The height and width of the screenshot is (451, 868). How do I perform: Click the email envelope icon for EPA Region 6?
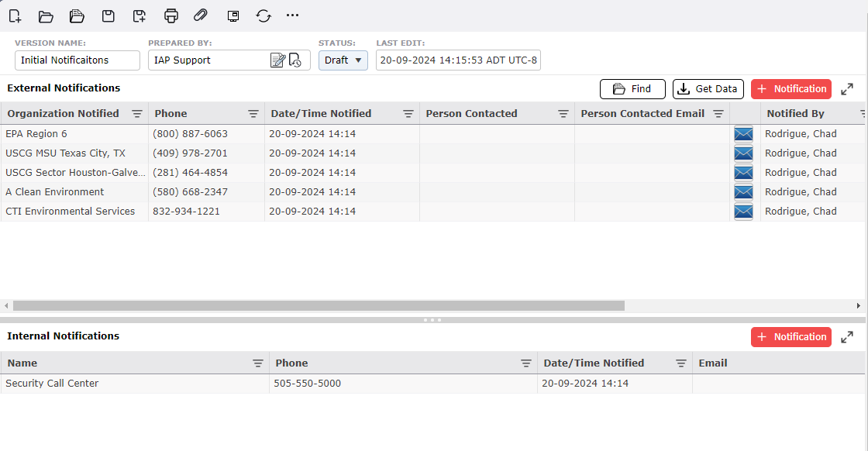click(x=743, y=134)
